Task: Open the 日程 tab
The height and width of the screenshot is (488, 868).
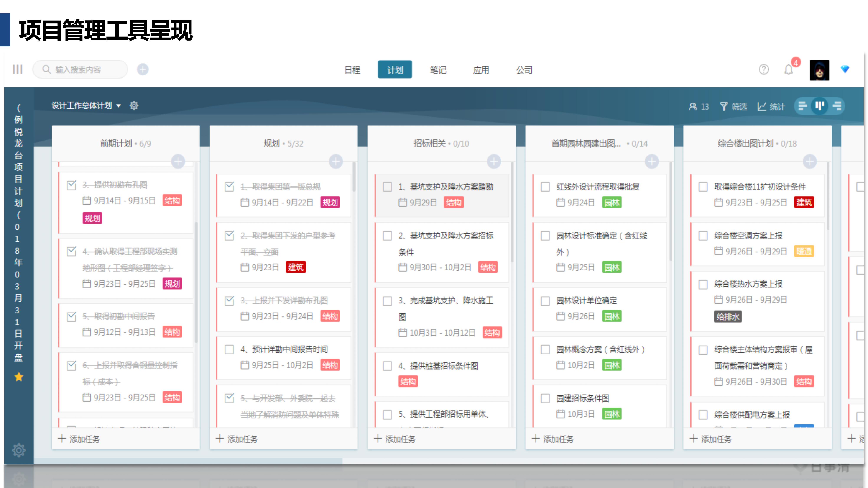Action: (x=352, y=70)
